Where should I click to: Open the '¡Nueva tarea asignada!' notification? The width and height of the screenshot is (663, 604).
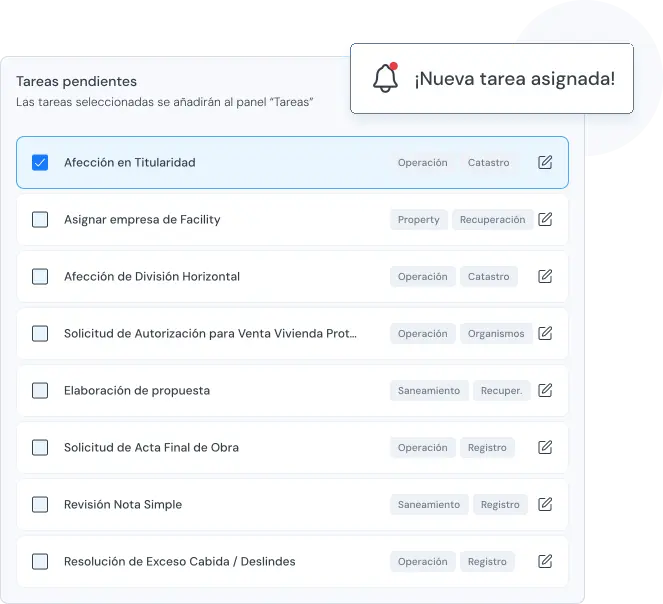coord(492,78)
